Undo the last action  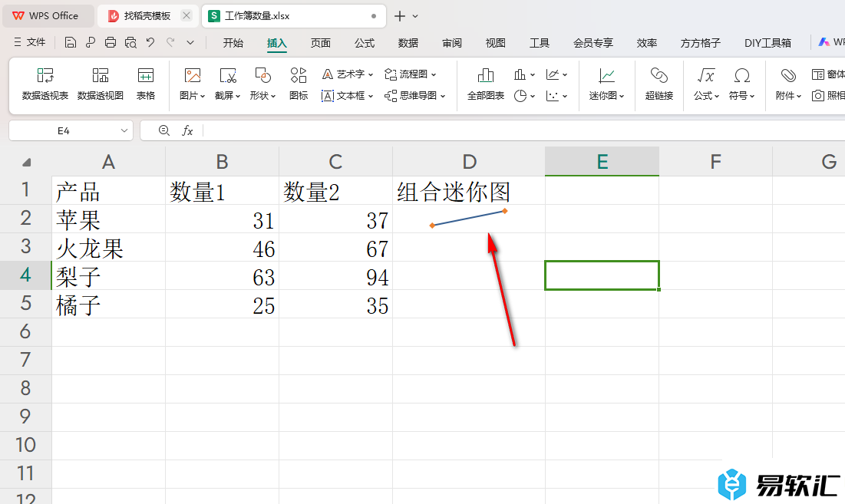click(x=150, y=42)
